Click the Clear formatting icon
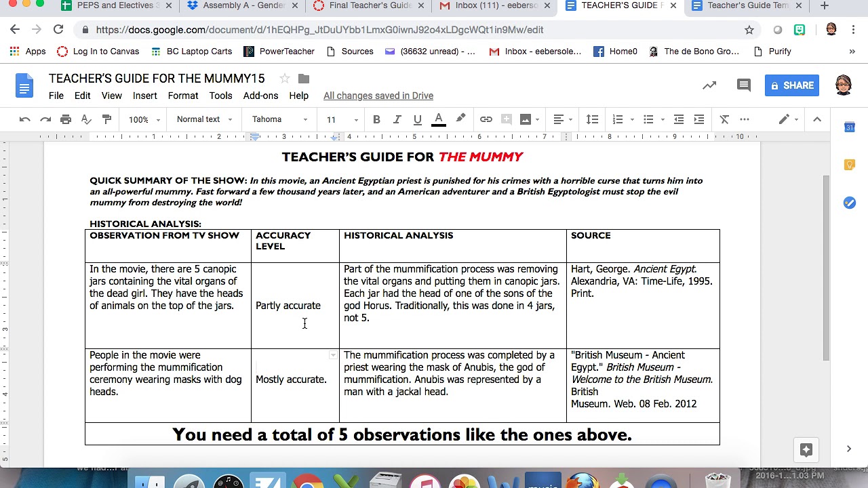Viewport: 868px width, 488px height. coord(724,119)
